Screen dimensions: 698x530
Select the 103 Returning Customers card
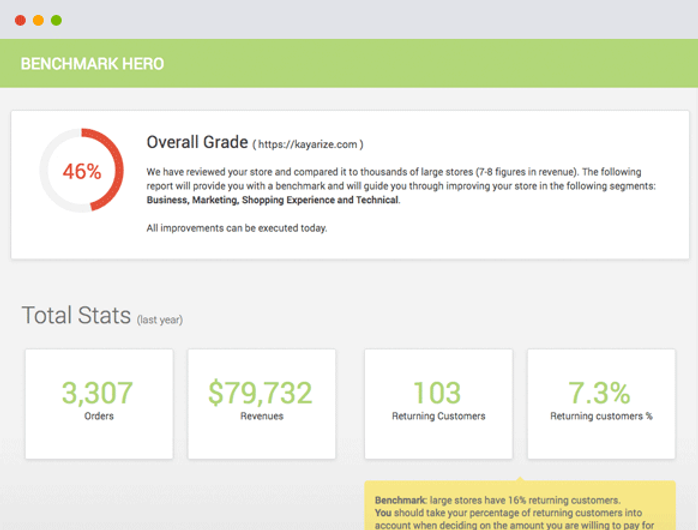point(438,404)
